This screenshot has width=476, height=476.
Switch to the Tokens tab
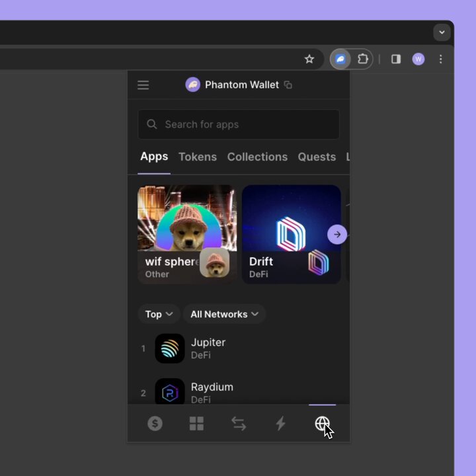tap(198, 157)
